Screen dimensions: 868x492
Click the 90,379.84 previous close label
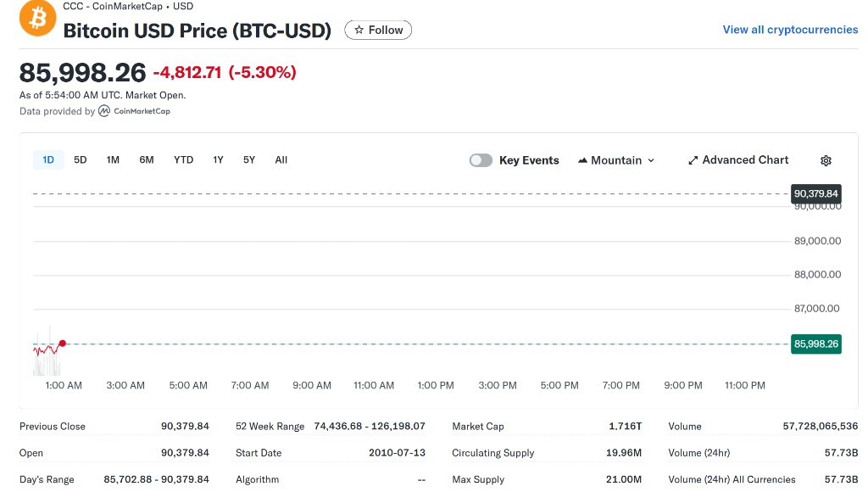(815, 193)
